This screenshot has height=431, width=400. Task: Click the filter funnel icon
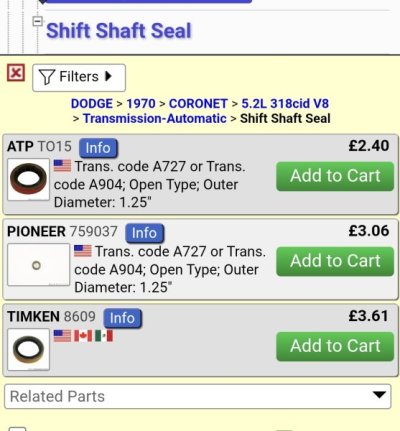click(x=47, y=77)
